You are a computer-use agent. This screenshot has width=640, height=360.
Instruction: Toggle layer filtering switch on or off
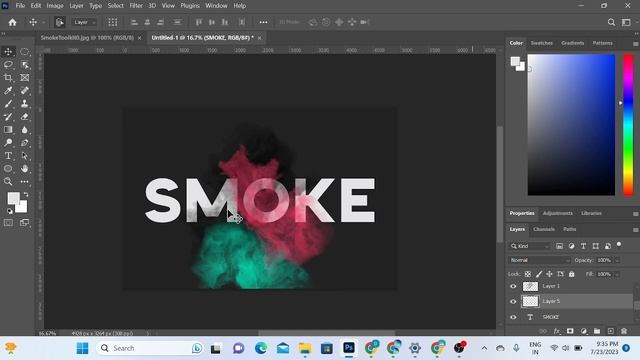pyautogui.click(x=619, y=244)
